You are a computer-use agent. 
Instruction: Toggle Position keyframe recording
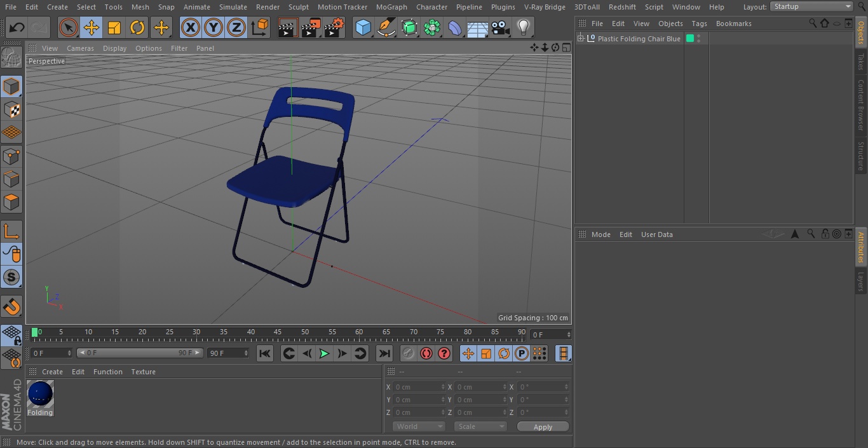(468, 353)
